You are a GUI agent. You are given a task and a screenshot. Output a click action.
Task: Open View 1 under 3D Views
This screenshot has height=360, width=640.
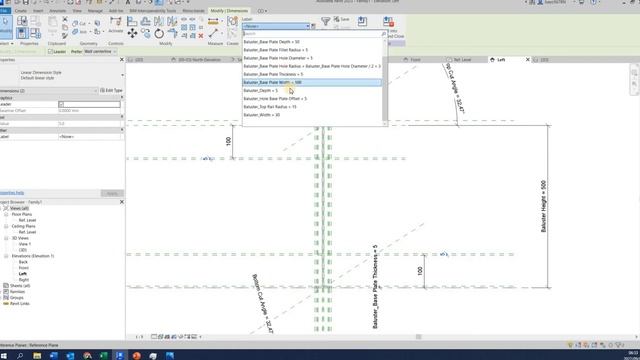(24, 244)
